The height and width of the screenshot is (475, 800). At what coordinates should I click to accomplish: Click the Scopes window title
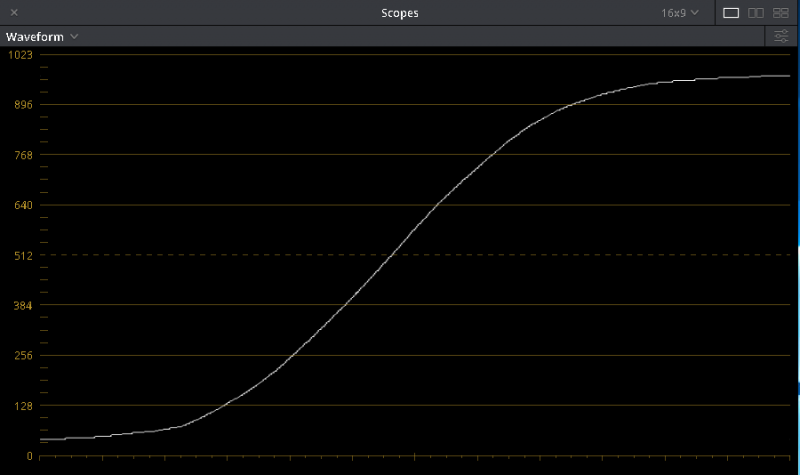(400, 13)
